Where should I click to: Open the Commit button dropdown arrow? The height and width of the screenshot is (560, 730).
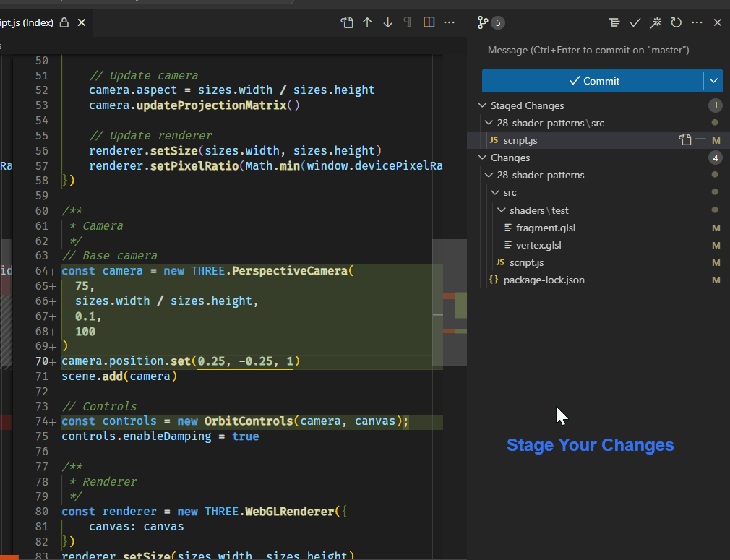(x=713, y=81)
